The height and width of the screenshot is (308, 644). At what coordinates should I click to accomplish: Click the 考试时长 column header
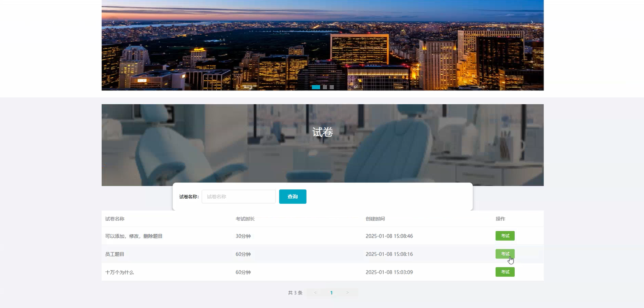(x=245, y=219)
